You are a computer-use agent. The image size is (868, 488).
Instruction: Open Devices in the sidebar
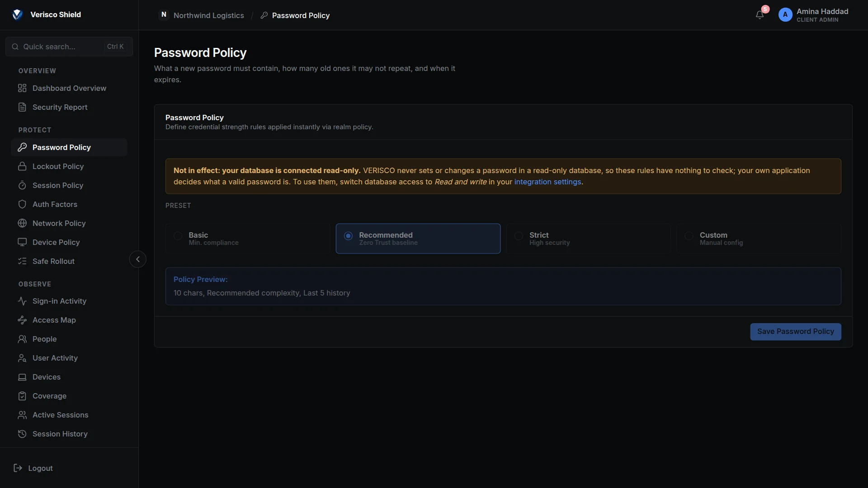click(69, 377)
